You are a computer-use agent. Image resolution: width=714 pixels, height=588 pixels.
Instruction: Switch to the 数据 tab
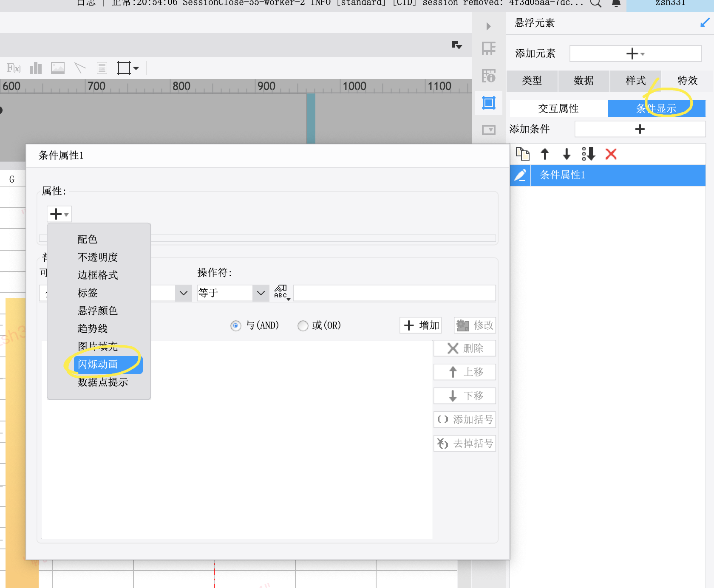[x=584, y=81]
